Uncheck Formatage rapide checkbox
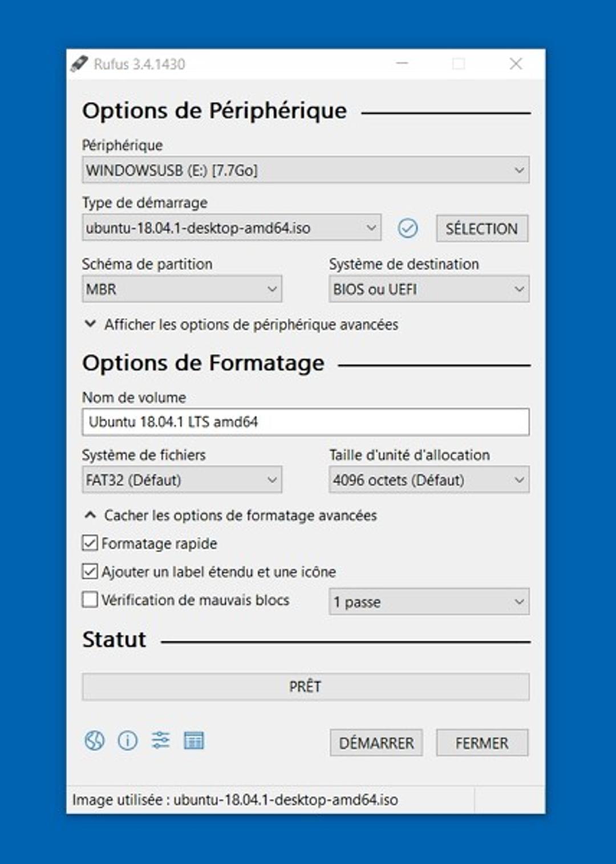Image resolution: width=616 pixels, height=864 pixels. tap(90, 543)
